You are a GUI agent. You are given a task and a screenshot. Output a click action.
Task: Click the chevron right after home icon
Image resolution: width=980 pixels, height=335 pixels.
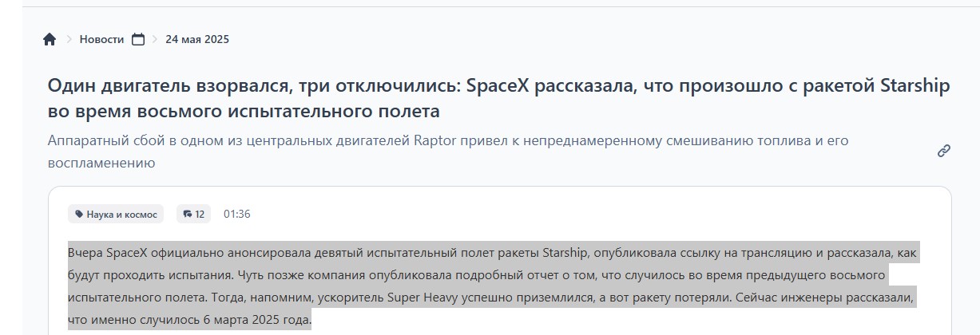pos(69,39)
